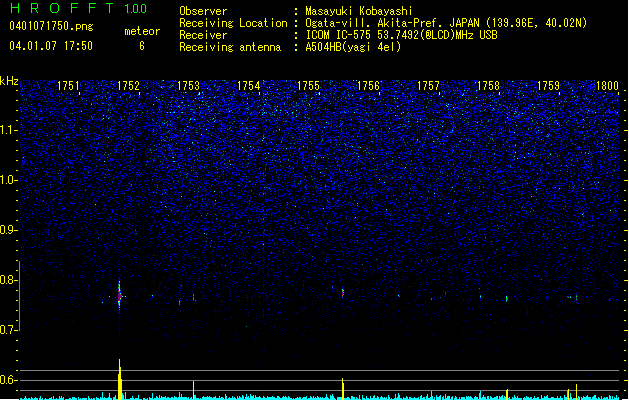
Task: Click the 'meteor' label
Action: [x=142, y=31]
